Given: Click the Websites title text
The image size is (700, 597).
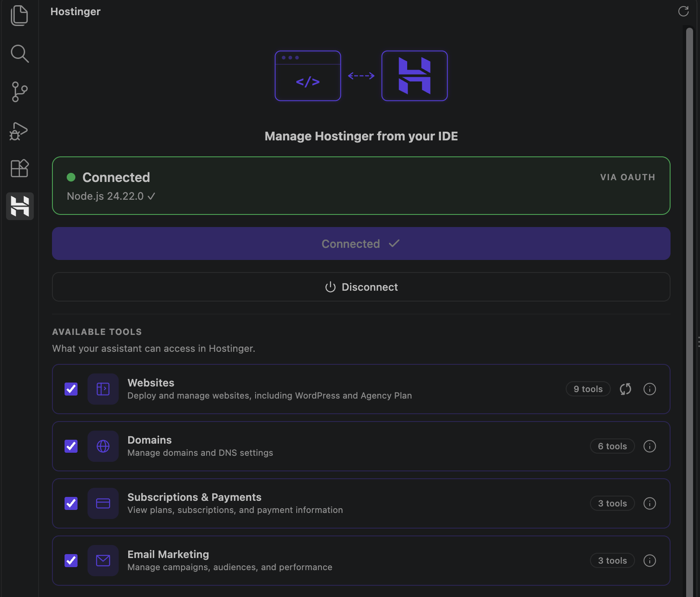Looking at the screenshot, I should [x=151, y=383].
